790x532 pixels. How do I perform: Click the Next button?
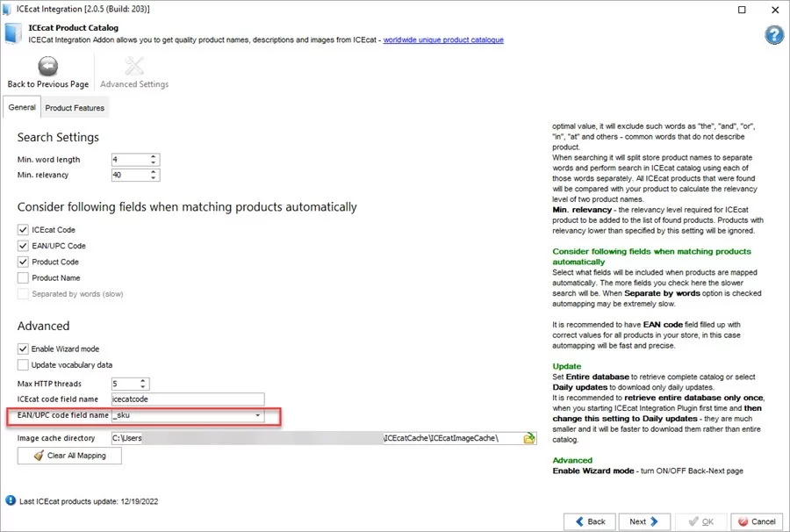(644, 521)
